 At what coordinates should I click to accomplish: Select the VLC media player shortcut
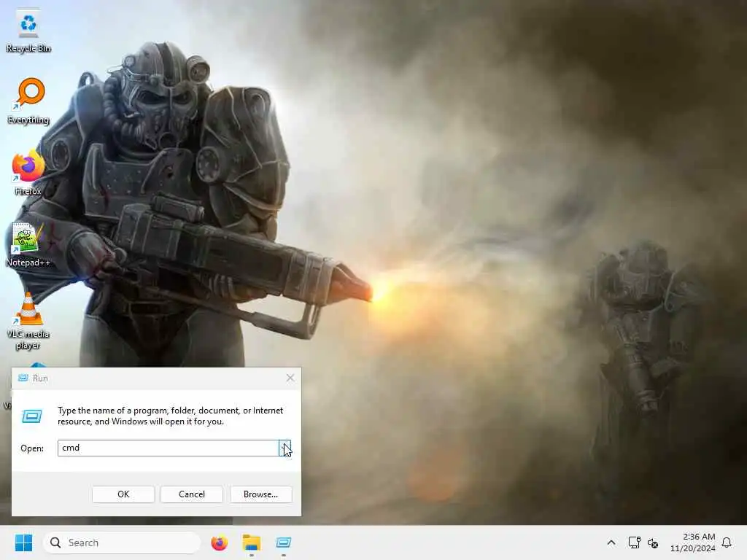pos(28,322)
